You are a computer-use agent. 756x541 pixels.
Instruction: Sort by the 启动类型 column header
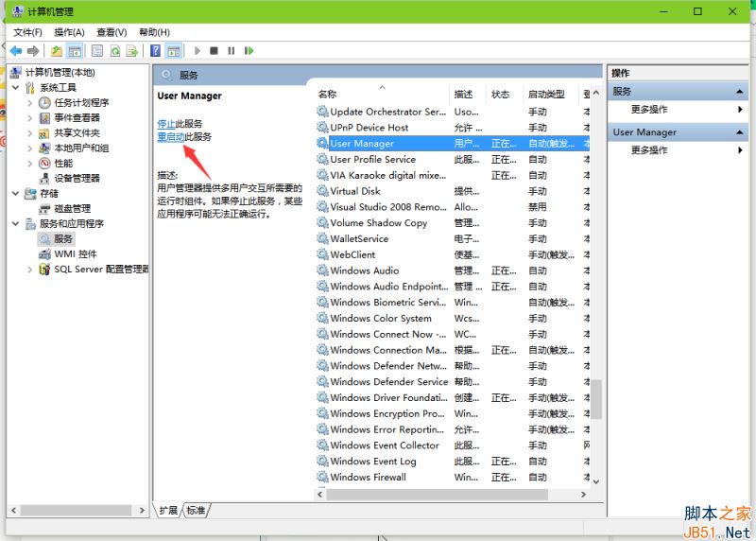point(551,95)
